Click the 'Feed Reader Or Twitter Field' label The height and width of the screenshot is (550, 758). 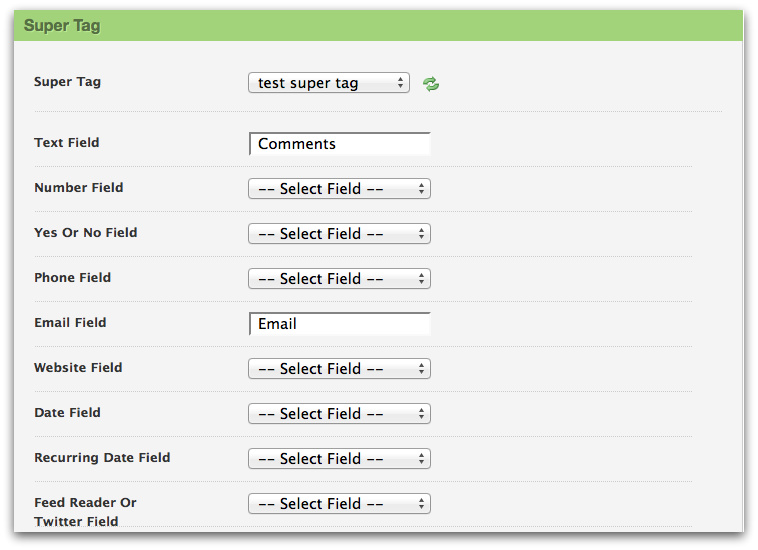coord(85,512)
